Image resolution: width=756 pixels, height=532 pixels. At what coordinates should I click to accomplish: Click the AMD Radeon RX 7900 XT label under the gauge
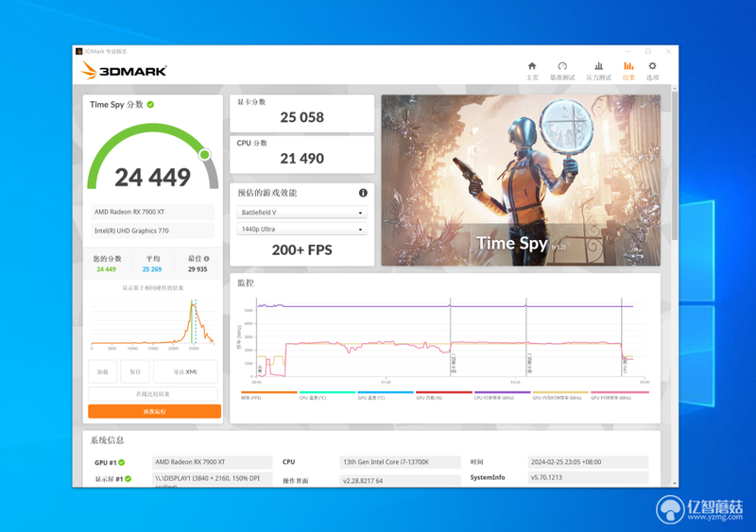[153, 212]
